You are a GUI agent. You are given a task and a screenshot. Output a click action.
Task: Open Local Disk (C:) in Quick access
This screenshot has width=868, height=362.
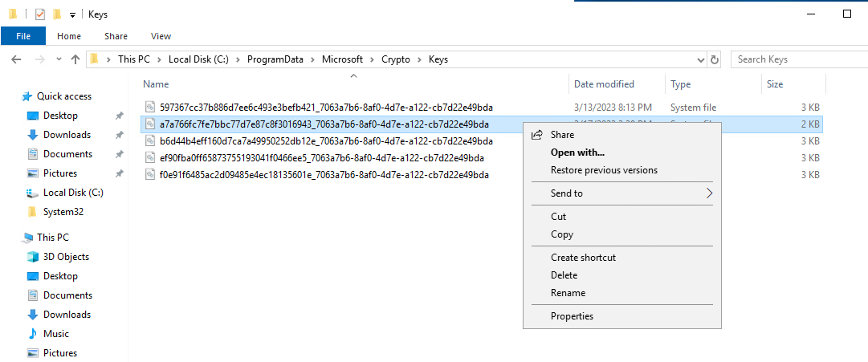pos(73,193)
